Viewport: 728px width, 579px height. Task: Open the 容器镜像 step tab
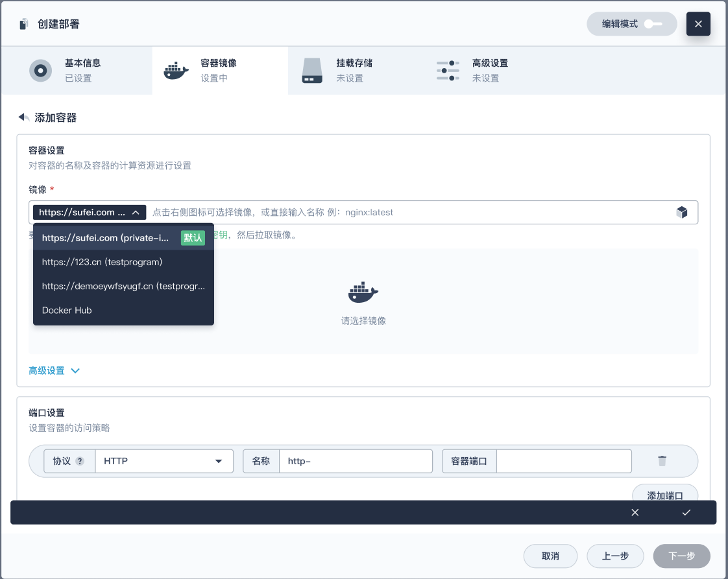pos(220,71)
